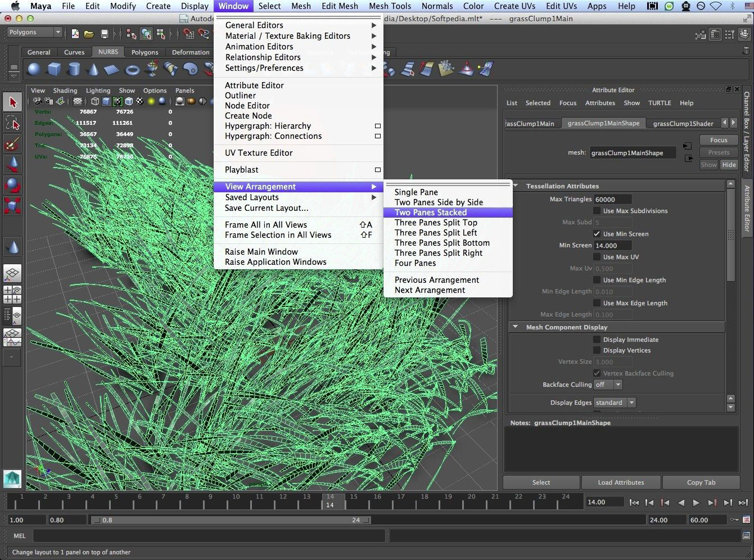Viewport: 754px width, 560px height.
Task: Check Display Immediate option
Action: [597, 340]
